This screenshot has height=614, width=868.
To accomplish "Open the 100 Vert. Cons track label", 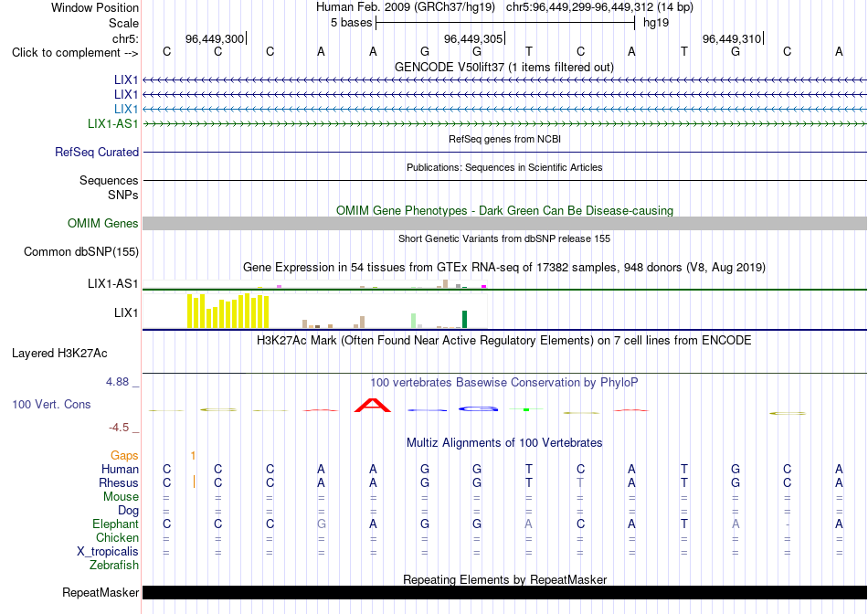I will point(51,404).
